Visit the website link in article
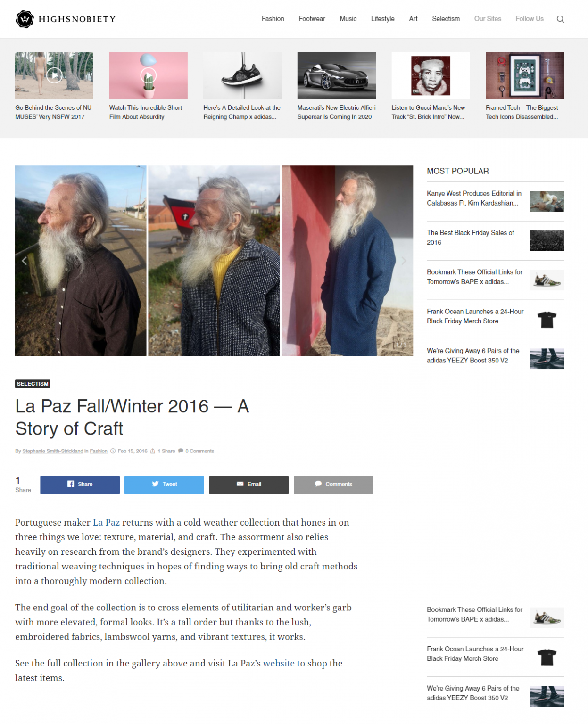The image size is (588, 724). pos(279,663)
